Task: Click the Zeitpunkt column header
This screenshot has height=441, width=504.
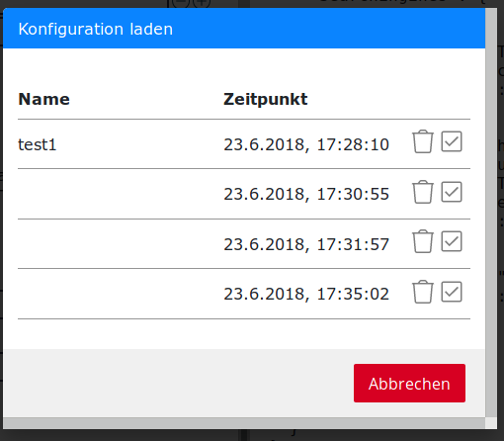Action: [266, 99]
